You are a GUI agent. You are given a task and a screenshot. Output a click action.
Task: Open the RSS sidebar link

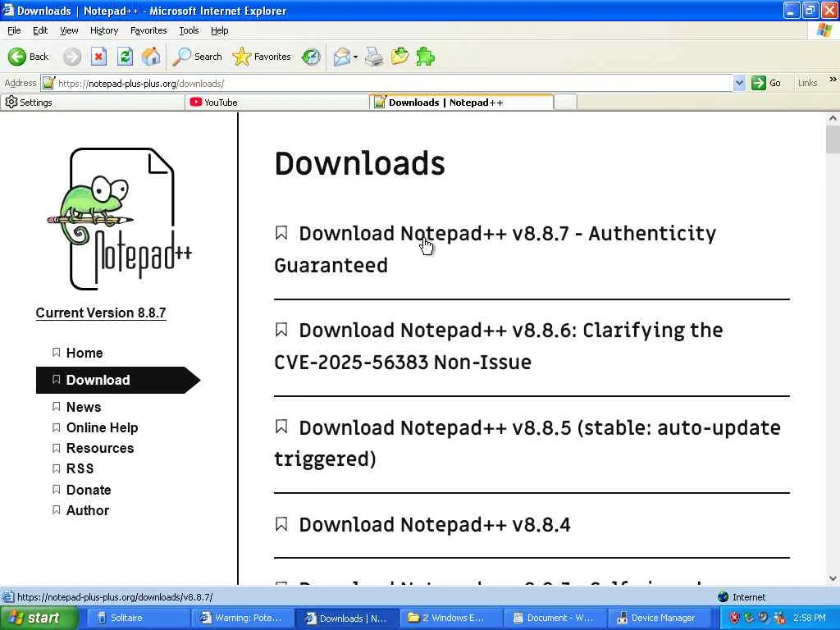tap(80, 468)
